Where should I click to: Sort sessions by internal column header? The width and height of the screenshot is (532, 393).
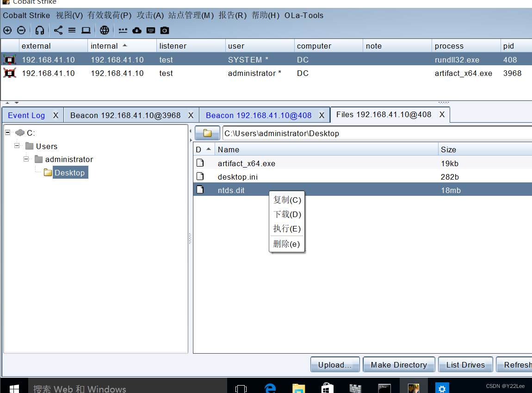pyautogui.click(x=122, y=46)
